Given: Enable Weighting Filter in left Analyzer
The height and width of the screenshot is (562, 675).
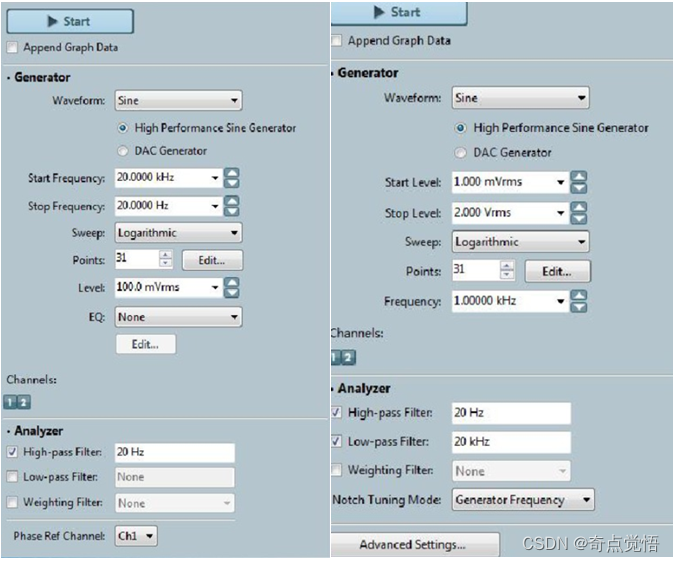Looking at the screenshot, I should click(x=12, y=502).
